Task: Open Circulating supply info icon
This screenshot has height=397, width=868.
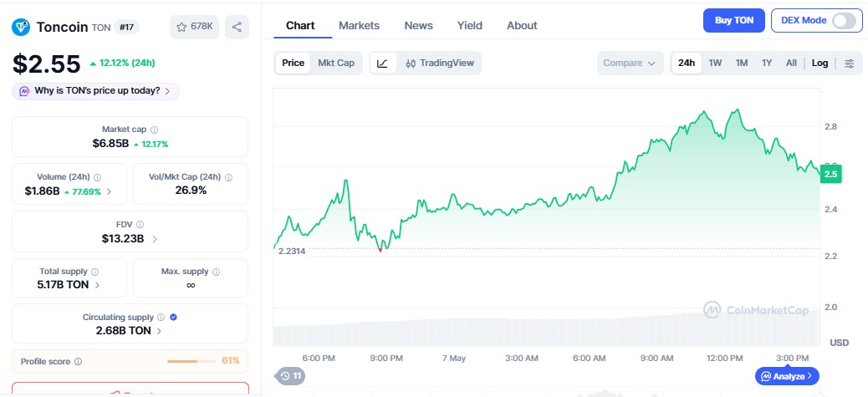Action: coord(161,318)
